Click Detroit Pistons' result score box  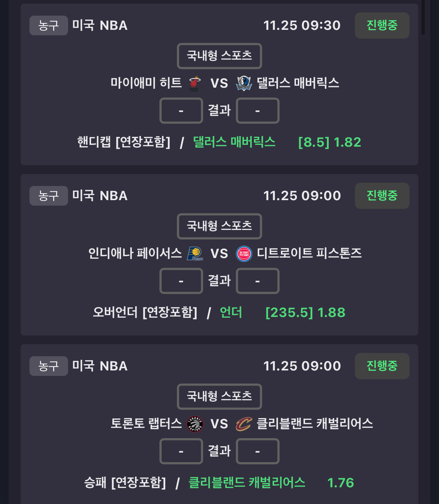pos(257,281)
